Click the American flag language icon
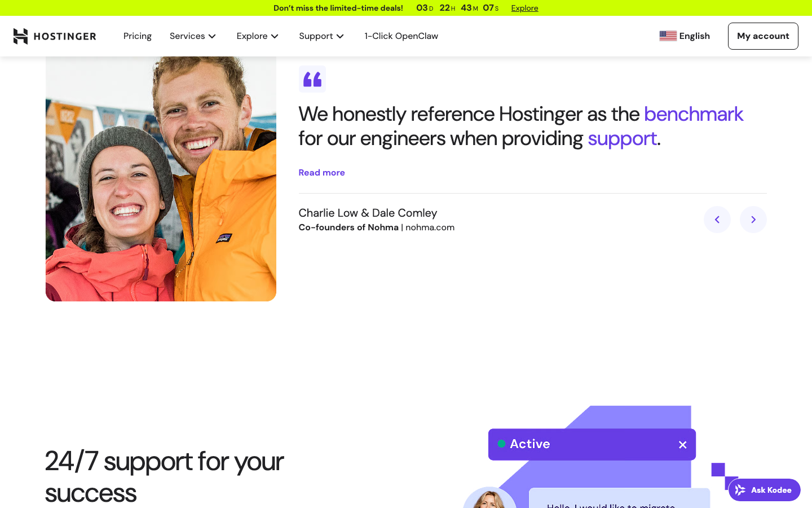The height and width of the screenshot is (508, 812). click(x=668, y=35)
